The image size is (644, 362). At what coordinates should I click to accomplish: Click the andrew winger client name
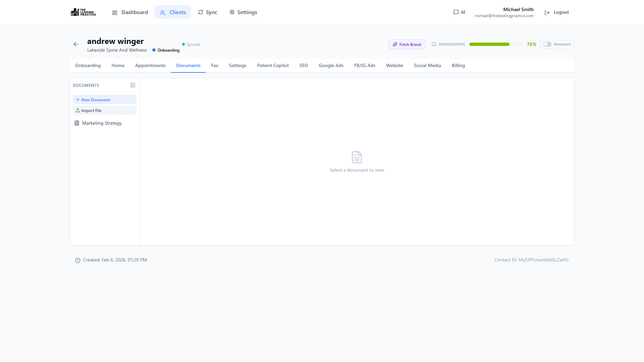point(115,41)
